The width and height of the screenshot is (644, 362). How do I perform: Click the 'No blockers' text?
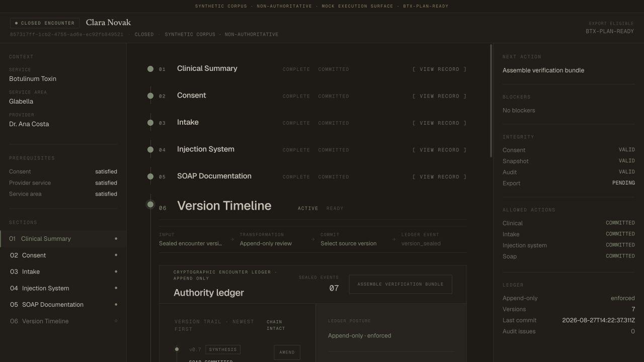(x=519, y=111)
